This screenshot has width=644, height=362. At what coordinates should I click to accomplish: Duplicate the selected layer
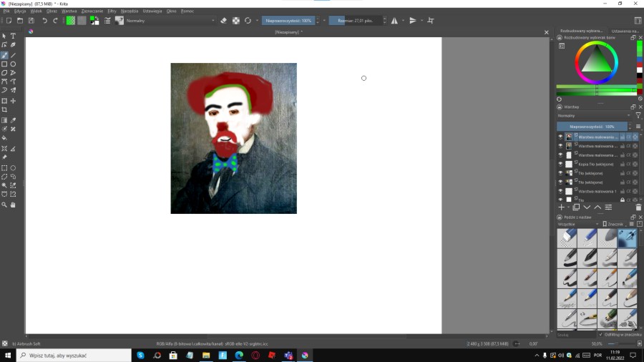coord(576,207)
